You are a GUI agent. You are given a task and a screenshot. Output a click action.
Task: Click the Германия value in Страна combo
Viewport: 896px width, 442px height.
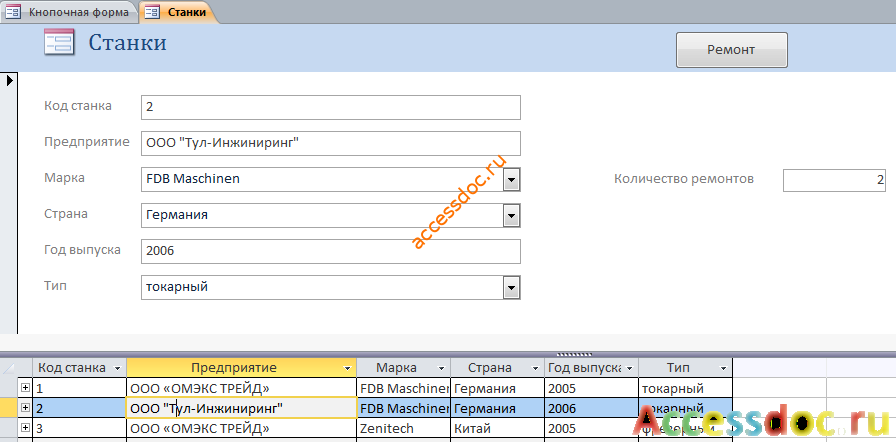pyautogui.click(x=177, y=215)
